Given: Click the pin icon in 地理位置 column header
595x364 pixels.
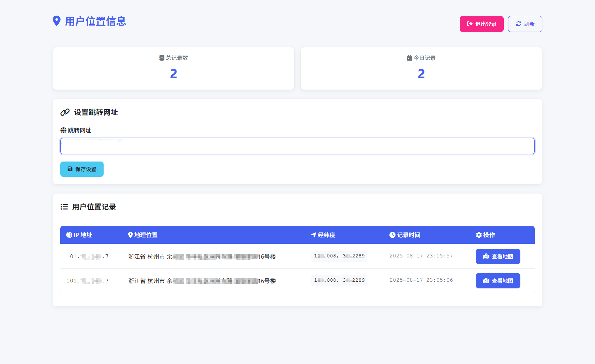Looking at the screenshot, I should click(x=130, y=235).
